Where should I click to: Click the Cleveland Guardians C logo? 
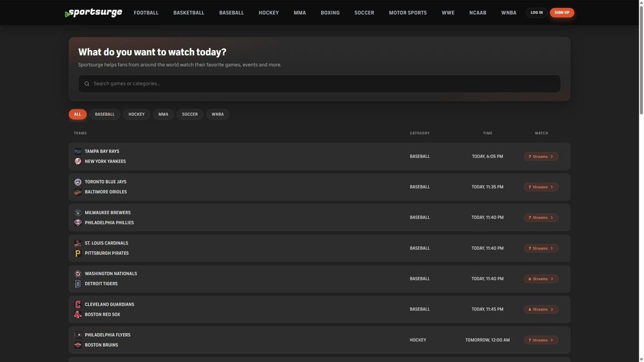(x=78, y=305)
